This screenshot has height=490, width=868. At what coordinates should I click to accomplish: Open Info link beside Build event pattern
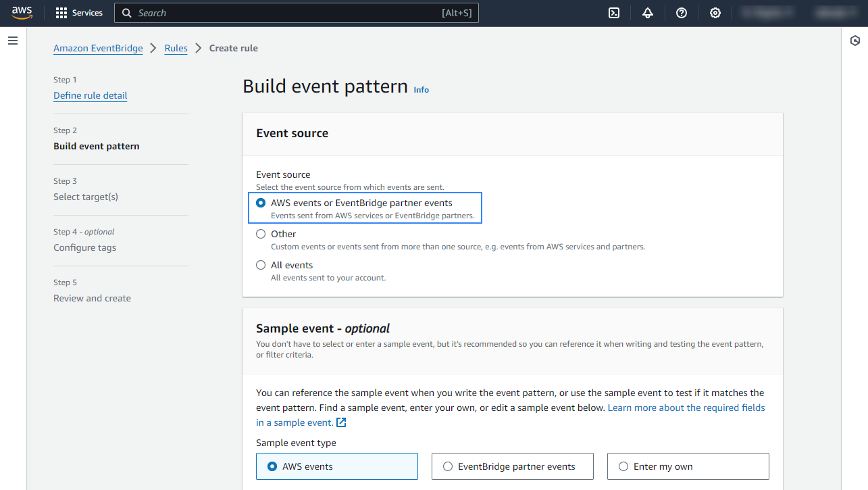[421, 90]
